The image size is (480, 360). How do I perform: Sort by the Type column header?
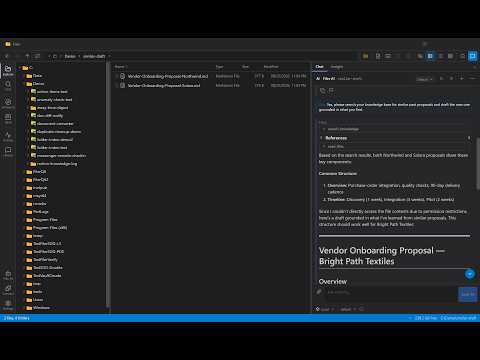[x=219, y=67]
